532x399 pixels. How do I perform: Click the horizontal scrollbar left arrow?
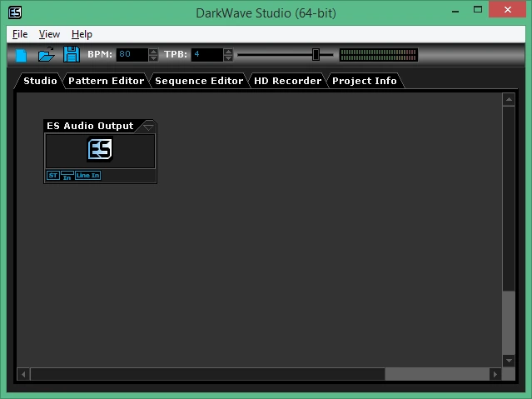23,374
